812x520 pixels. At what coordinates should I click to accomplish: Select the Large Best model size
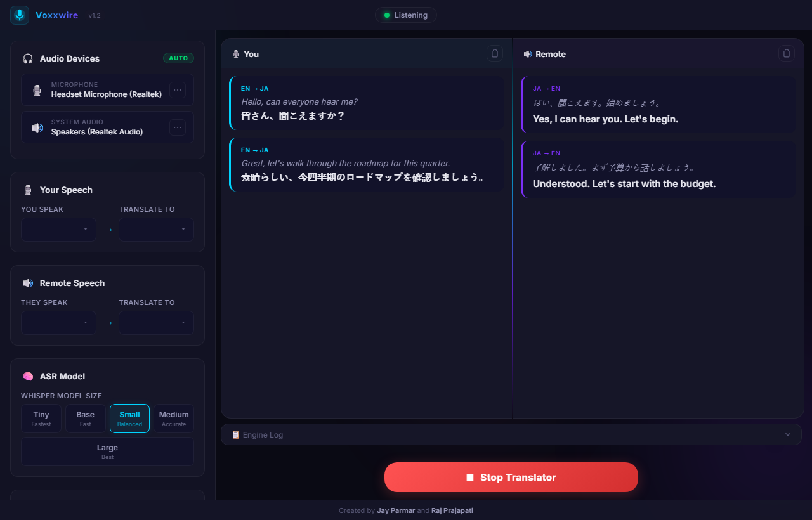pos(107,452)
